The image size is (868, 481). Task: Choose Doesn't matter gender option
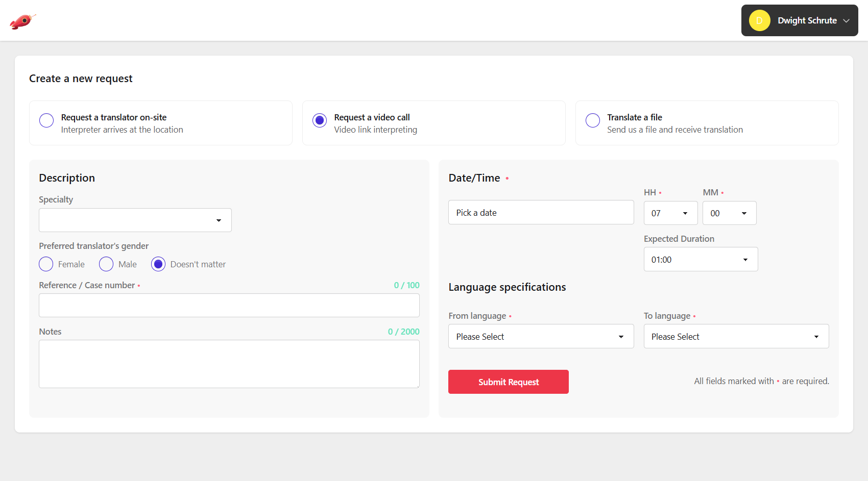[158, 264]
